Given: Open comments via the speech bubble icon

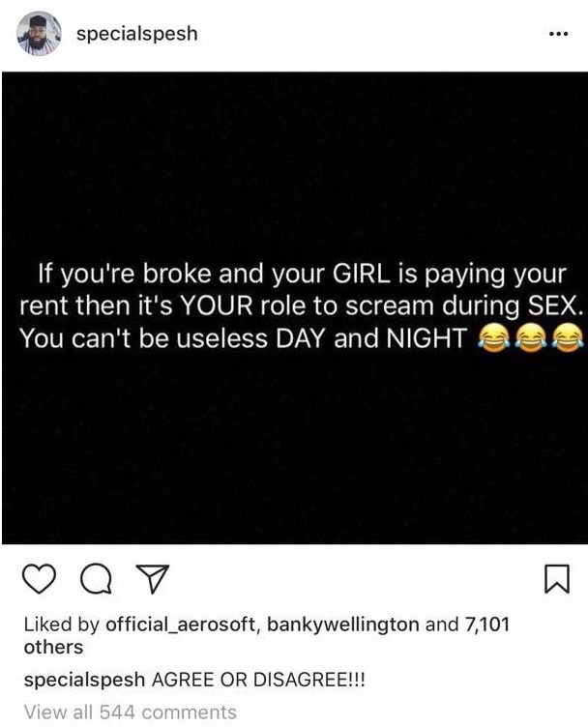Looking at the screenshot, I should click(96, 579).
